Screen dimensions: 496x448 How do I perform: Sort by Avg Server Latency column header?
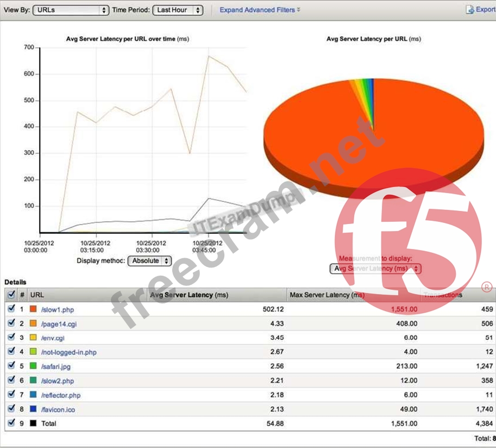click(217, 295)
